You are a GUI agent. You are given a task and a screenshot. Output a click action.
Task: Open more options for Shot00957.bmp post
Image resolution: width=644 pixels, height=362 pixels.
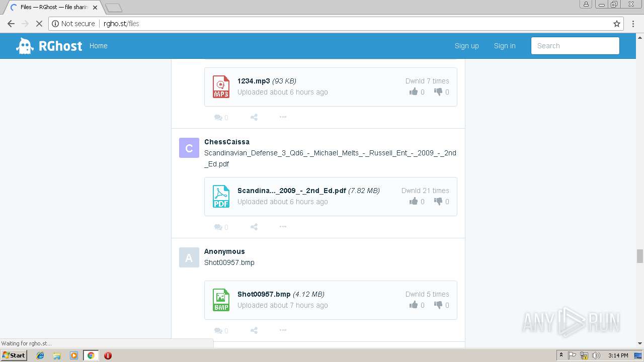(x=283, y=330)
